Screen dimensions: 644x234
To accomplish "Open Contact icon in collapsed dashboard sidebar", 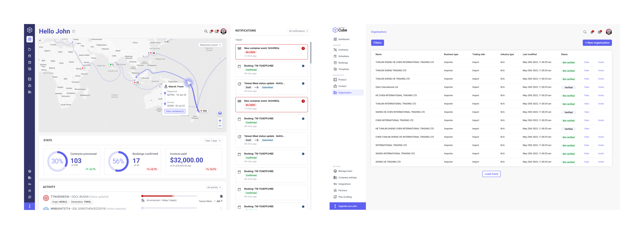I will coord(30,86).
